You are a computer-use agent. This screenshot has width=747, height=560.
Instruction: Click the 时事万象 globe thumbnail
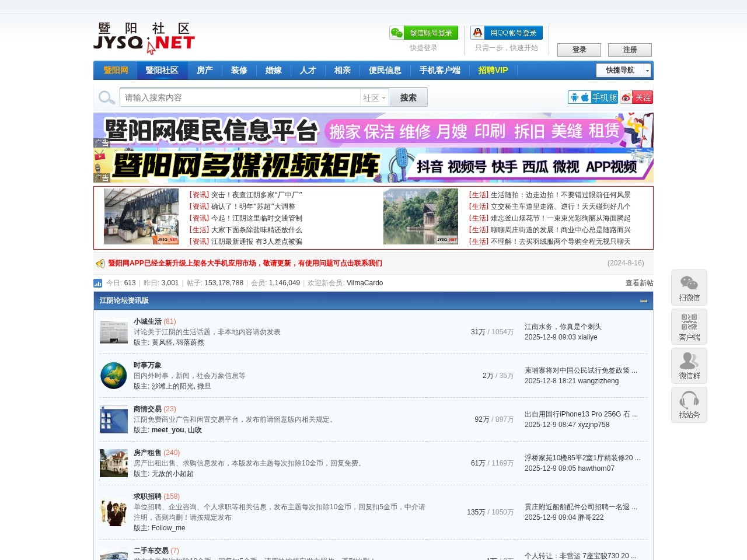coord(114,376)
